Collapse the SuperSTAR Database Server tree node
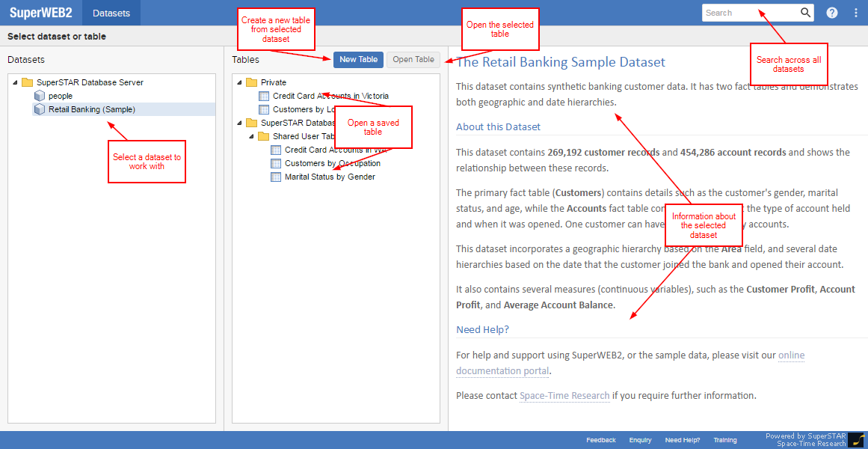This screenshot has width=868, height=449. 15,82
